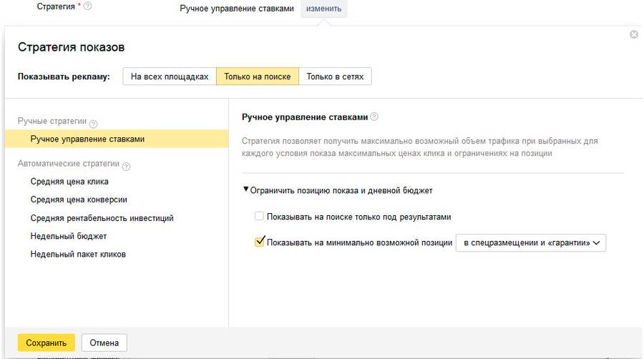This screenshot has height=359, width=644.
Task: Choose Средняя рентабельность инвестиций strategy
Action: click(102, 218)
